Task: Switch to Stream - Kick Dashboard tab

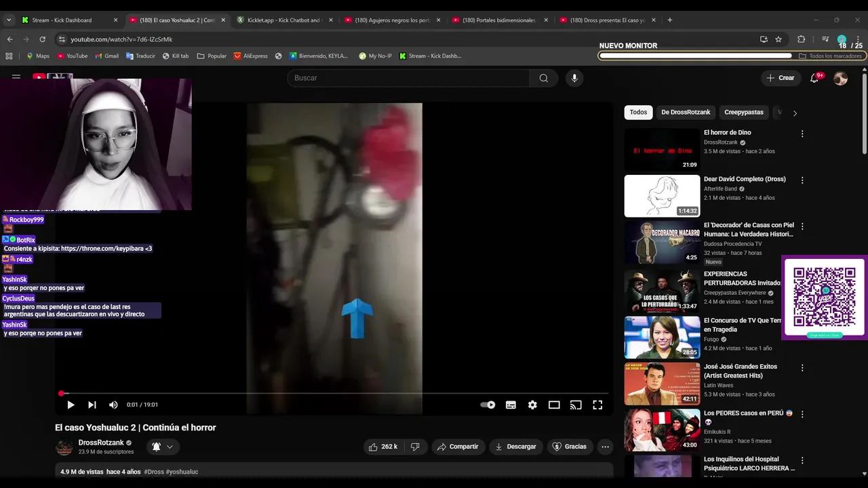Action: click(x=70, y=20)
